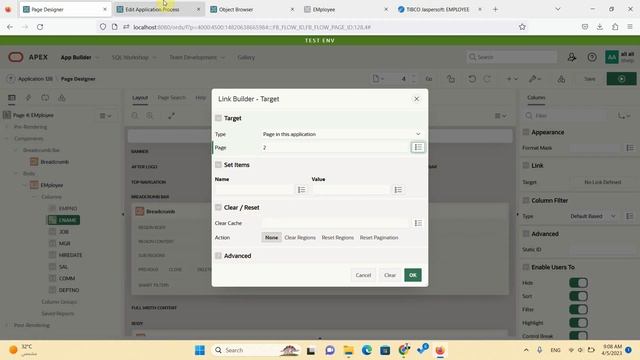Click the Save button in Page Designer

coord(589,79)
